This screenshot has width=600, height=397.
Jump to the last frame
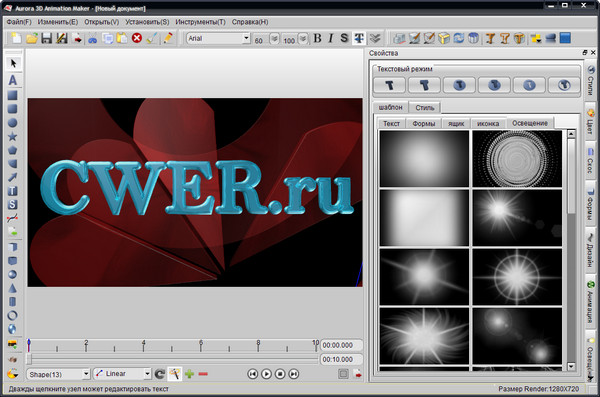point(293,374)
